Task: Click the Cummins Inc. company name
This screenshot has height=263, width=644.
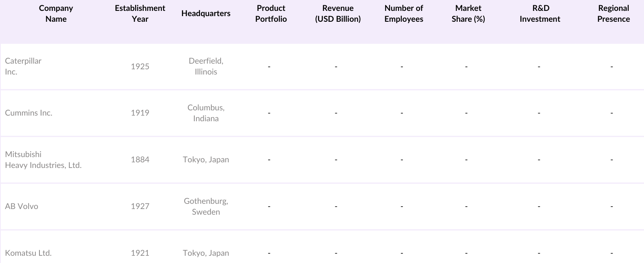Action: click(x=29, y=113)
